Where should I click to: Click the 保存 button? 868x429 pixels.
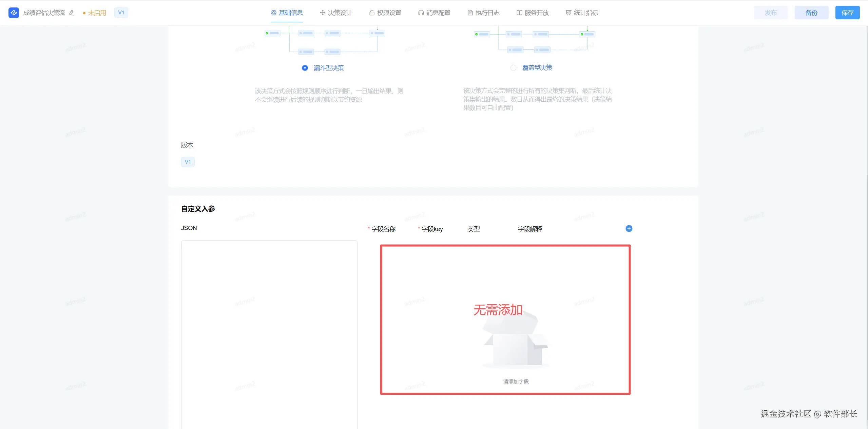click(x=847, y=13)
